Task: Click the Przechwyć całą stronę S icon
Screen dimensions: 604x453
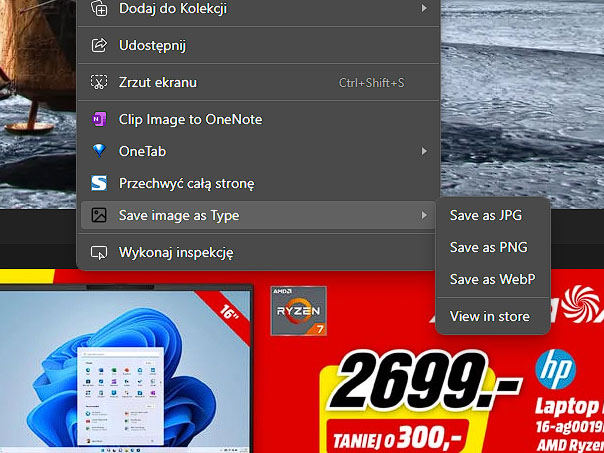Action: 99,183
